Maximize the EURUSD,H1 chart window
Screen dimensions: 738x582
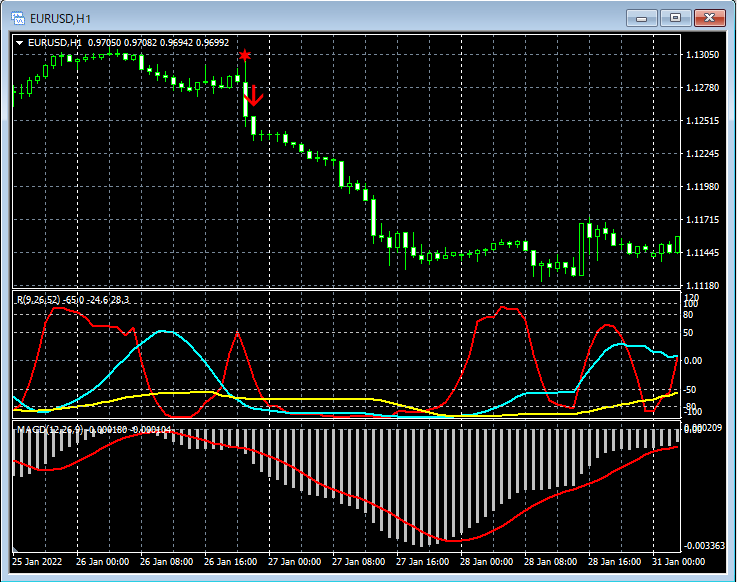[677, 17]
